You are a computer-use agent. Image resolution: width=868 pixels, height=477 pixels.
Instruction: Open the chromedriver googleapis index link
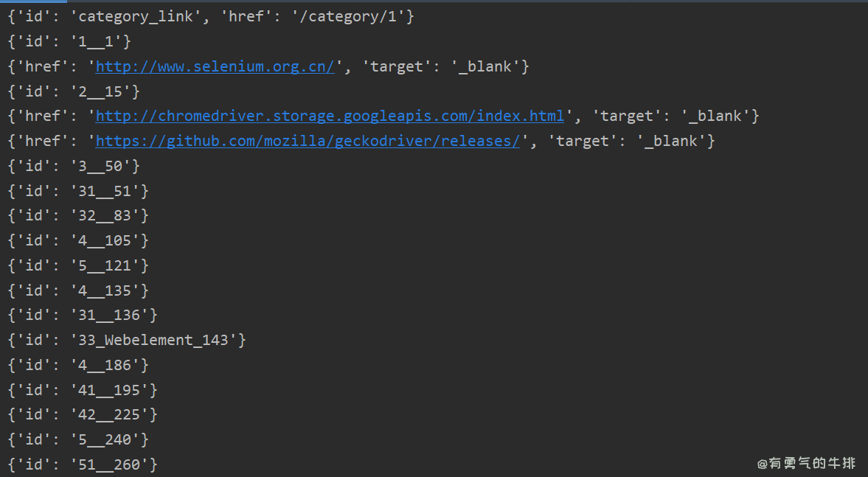(x=330, y=116)
